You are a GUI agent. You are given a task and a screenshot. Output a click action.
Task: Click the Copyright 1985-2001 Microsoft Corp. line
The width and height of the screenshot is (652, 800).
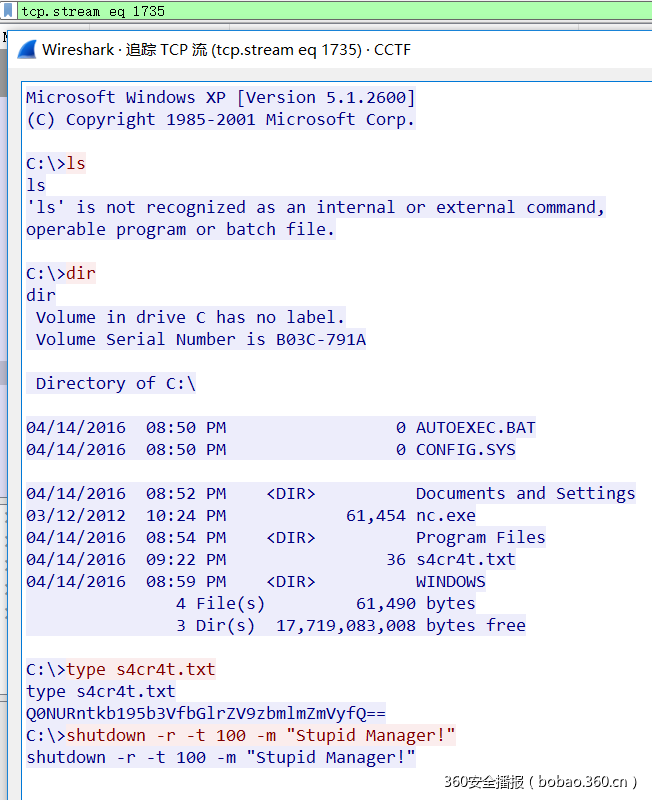pyautogui.click(x=220, y=119)
